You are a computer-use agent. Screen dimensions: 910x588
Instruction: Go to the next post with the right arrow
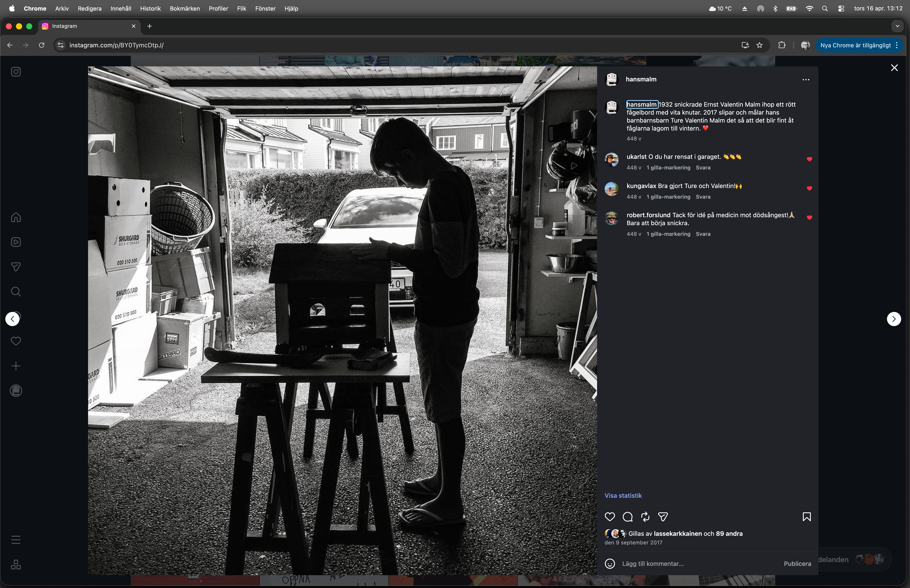point(894,319)
